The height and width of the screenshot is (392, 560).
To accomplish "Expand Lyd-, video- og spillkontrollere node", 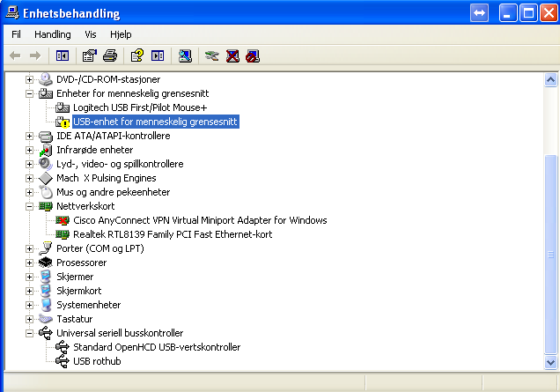I will coord(29,165).
